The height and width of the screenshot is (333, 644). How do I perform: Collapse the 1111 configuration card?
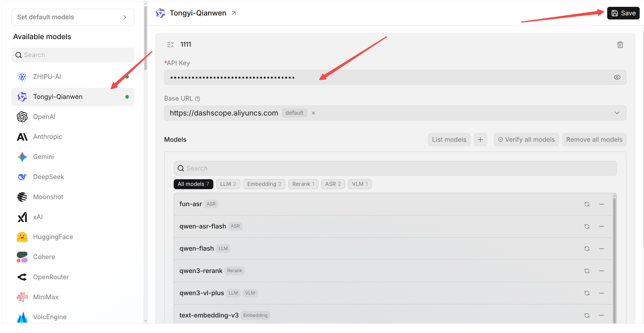tap(170, 45)
